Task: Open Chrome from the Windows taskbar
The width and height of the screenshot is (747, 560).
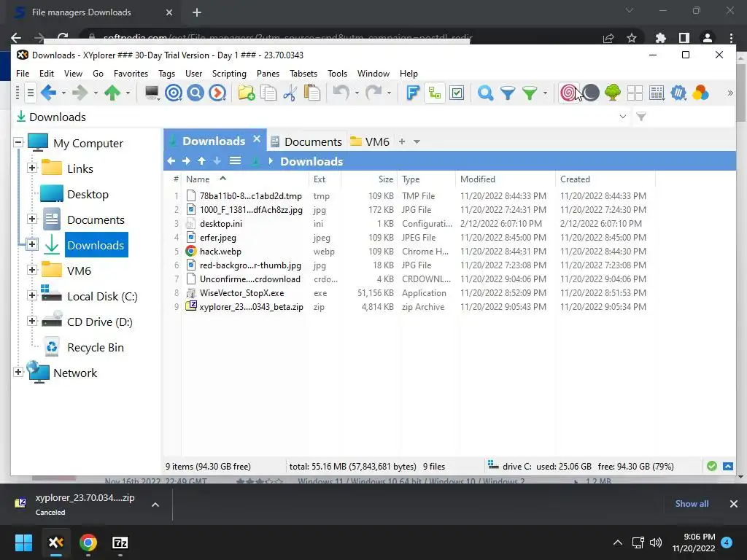Action: tap(88, 542)
